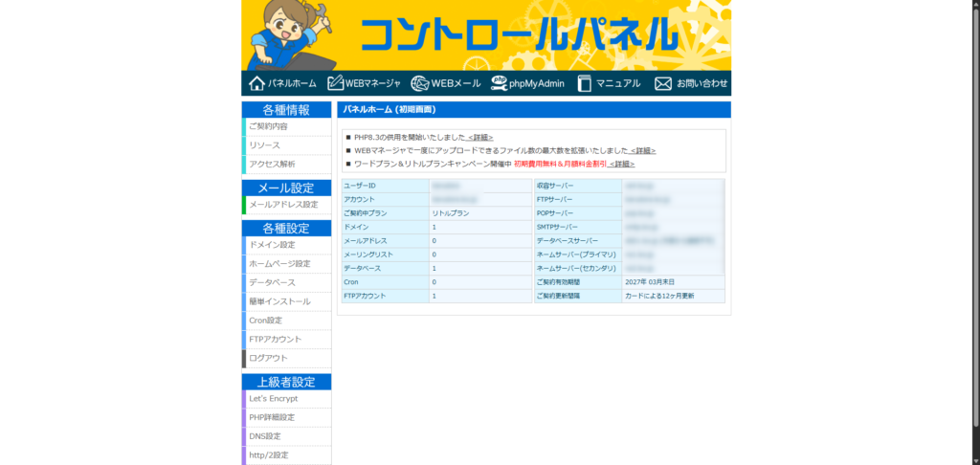Open 簡単インストール in sidebar
The width and height of the screenshot is (980, 465).
[x=287, y=302]
